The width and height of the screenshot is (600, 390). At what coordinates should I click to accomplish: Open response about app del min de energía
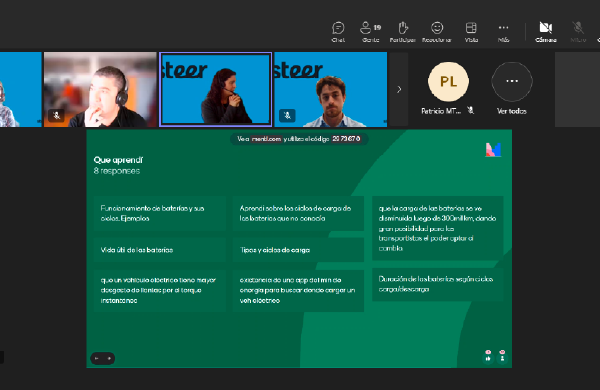[x=298, y=290]
